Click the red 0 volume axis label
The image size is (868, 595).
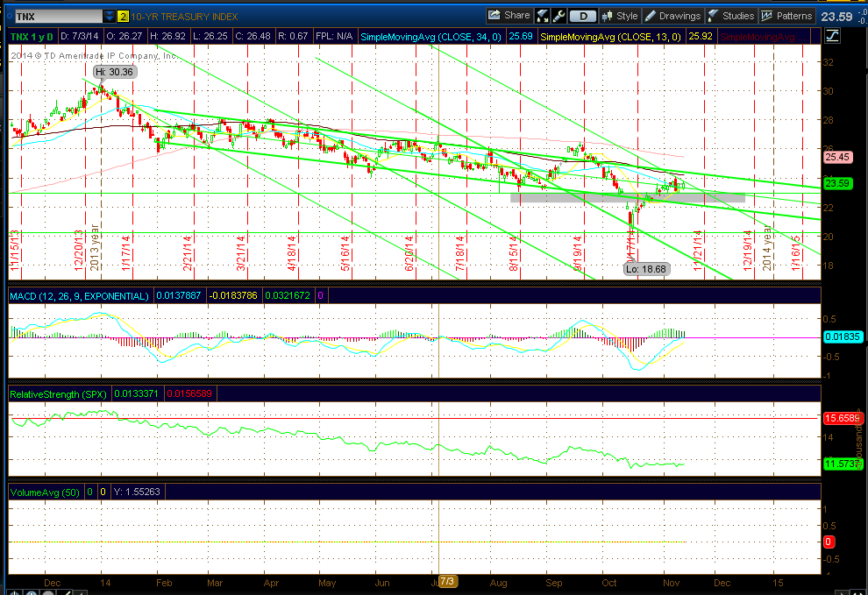[829, 542]
